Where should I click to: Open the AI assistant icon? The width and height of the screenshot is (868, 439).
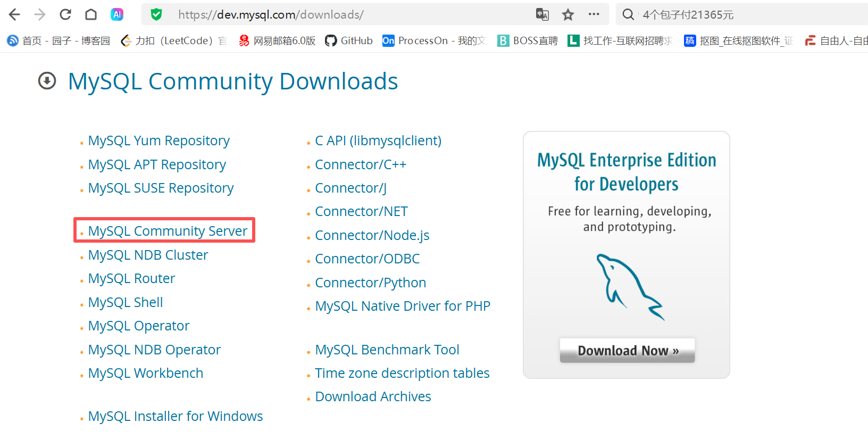point(117,14)
